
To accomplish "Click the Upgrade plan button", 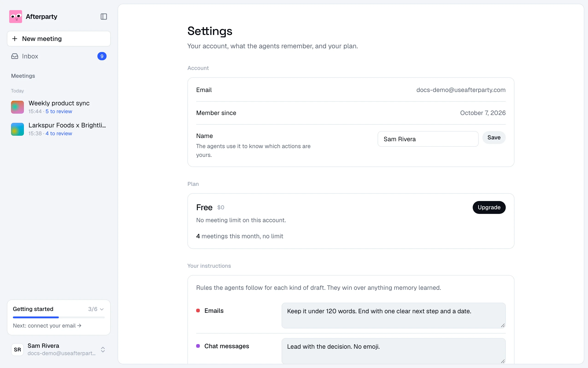I will [x=489, y=207].
